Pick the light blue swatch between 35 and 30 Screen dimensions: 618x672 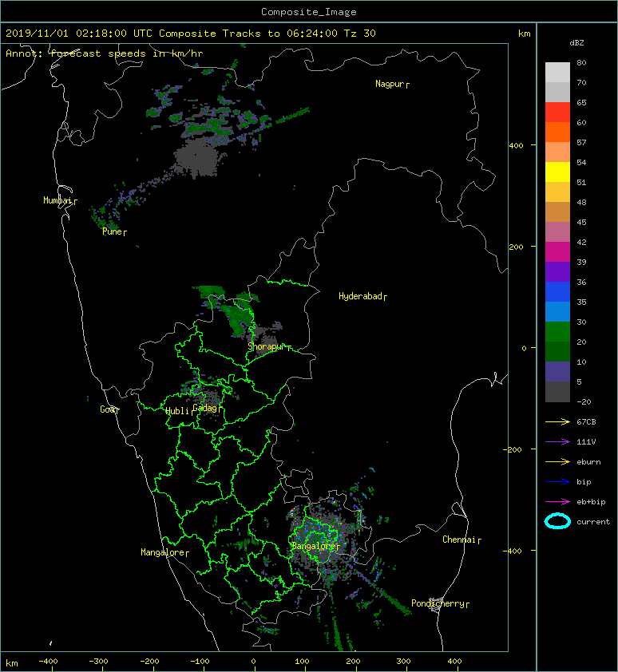pos(557,312)
